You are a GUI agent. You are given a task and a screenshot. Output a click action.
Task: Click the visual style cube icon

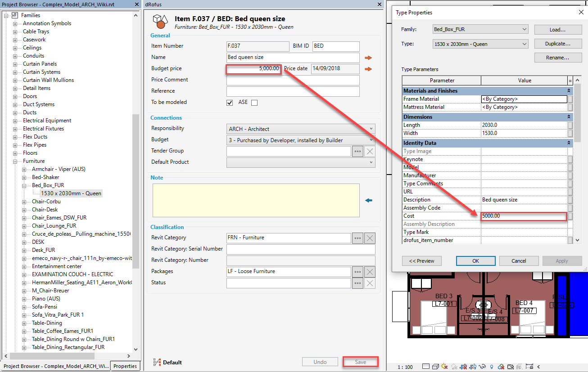click(435, 367)
